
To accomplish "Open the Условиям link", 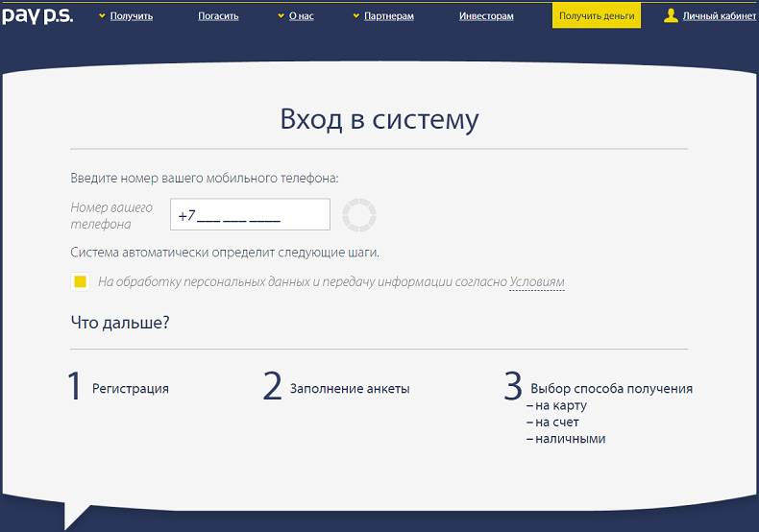I will click(x=537, y=281).
